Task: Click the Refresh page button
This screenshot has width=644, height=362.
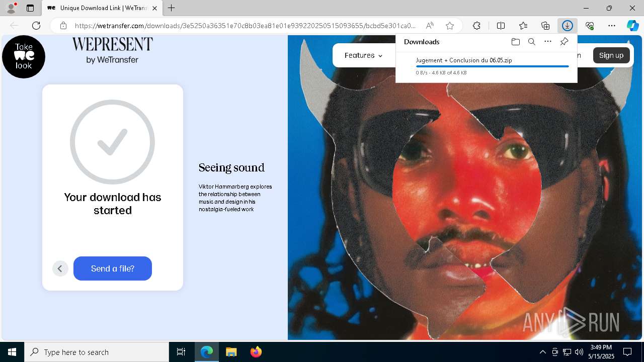Action: [36, 26]
